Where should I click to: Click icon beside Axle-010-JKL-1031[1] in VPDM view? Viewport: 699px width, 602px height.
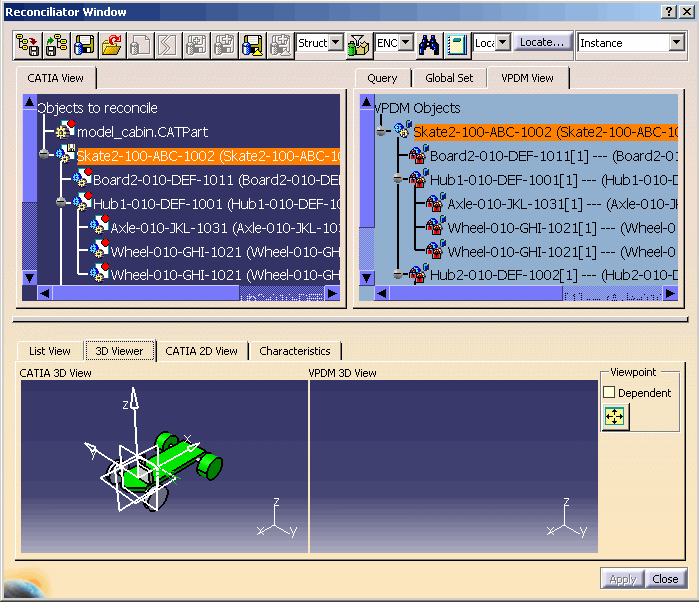coord(435,202)
